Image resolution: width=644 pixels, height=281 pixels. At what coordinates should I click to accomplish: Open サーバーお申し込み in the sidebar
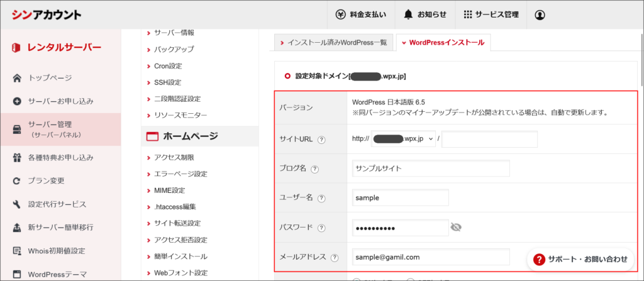[60, 101]
